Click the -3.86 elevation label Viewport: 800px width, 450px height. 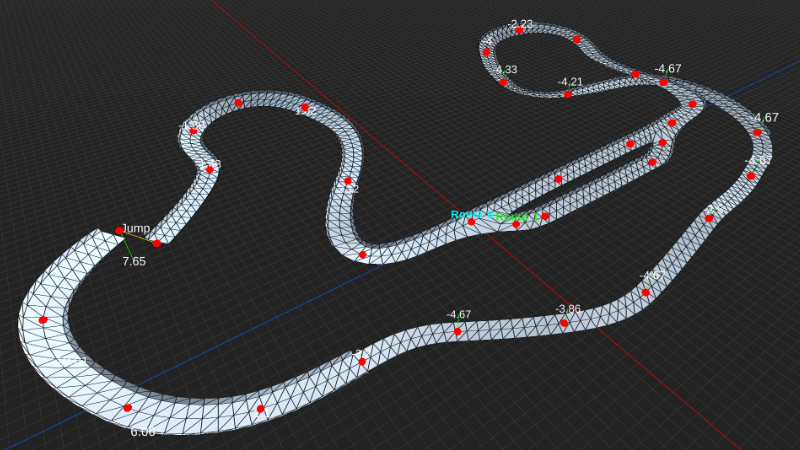pos(568,309)
